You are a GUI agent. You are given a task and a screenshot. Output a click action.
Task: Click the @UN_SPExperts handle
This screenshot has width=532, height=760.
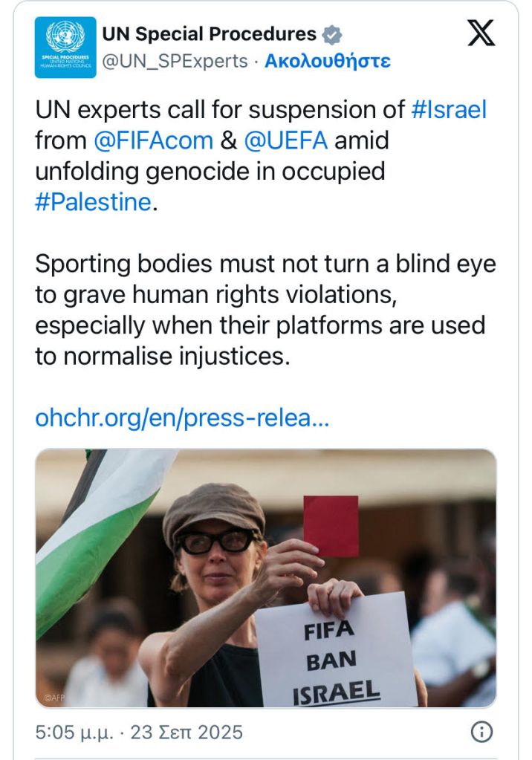(174, 61)
